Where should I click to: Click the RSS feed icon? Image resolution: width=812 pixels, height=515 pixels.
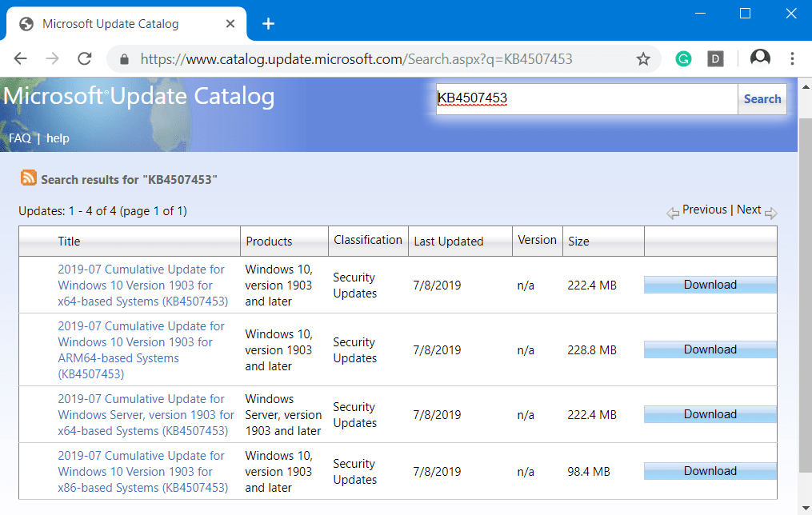tap(29, 178)
